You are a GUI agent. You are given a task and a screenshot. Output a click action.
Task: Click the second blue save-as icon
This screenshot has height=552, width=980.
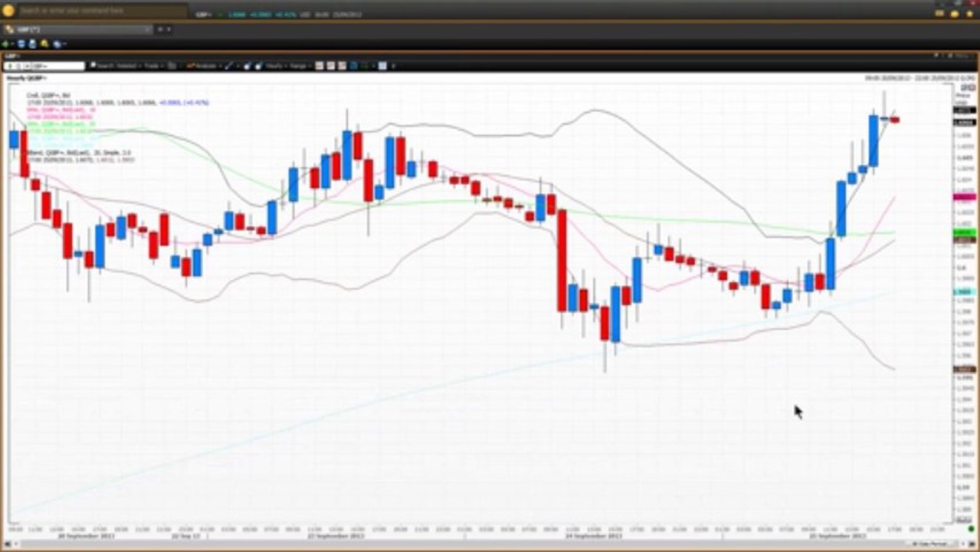[32, 44]
